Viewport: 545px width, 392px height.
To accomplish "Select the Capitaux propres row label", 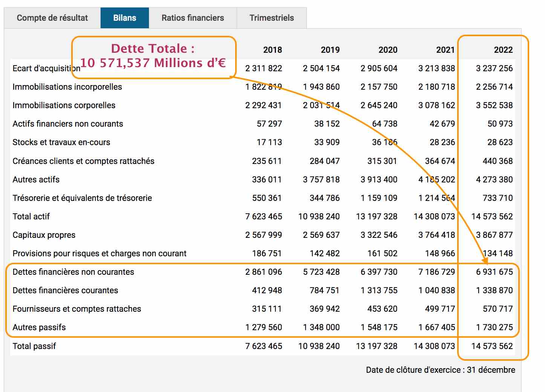I will [44, 235].
